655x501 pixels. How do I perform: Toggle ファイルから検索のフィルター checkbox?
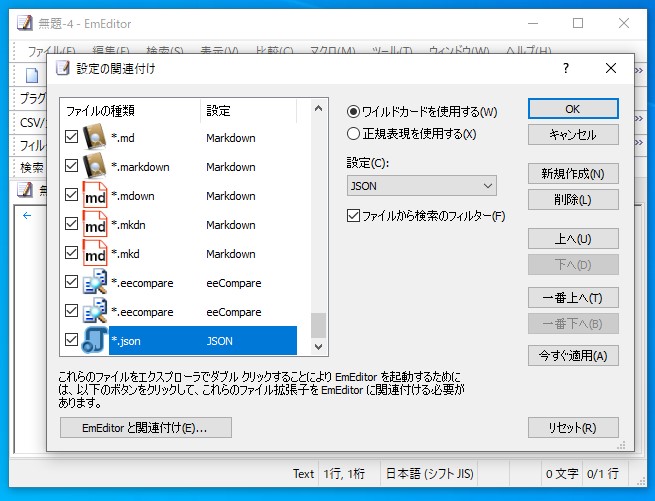pyautogui.click(x=353, y=216)
